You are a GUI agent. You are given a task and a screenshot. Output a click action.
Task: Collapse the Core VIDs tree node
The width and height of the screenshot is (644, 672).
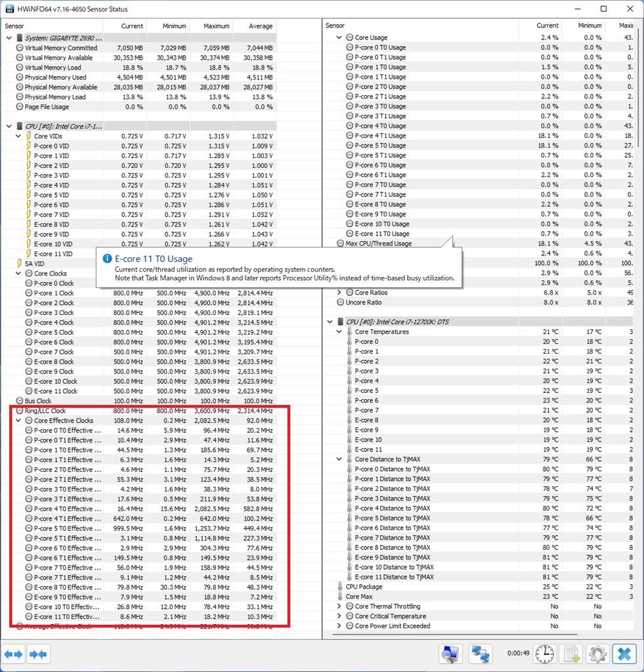tap(18, 136)
